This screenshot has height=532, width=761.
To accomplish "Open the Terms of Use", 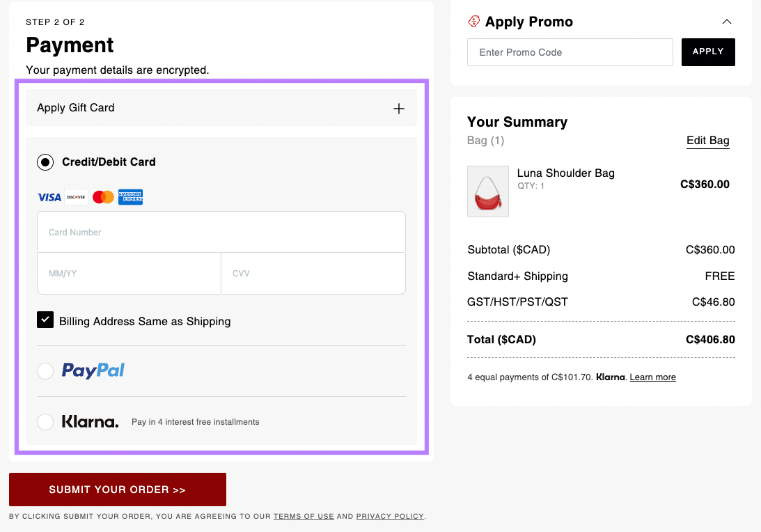I will 304,516.
